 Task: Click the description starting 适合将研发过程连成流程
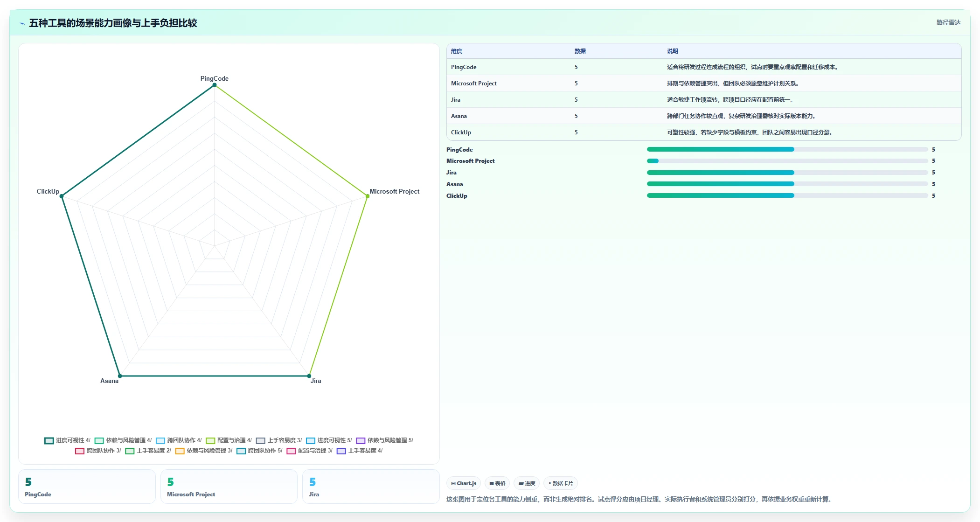(x=753, y=67)
